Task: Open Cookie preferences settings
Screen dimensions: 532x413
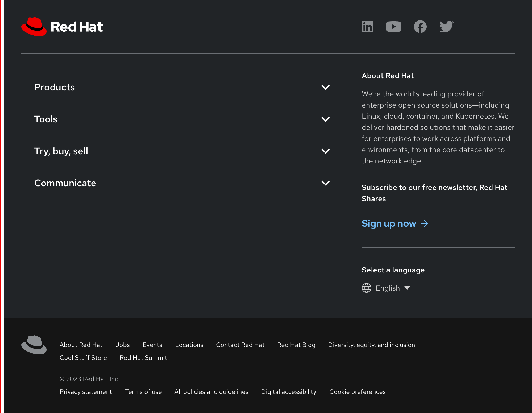Action: (x=357, y=391)
